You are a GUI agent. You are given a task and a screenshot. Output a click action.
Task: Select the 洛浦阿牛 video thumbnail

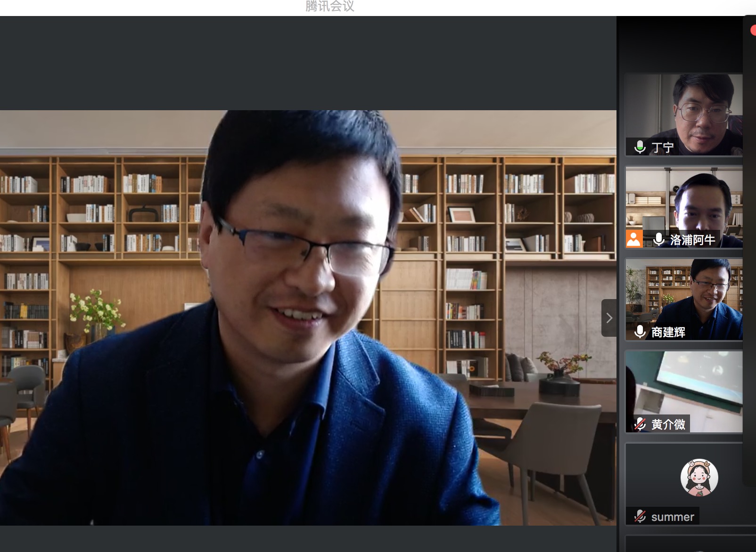tap(684, 207)
